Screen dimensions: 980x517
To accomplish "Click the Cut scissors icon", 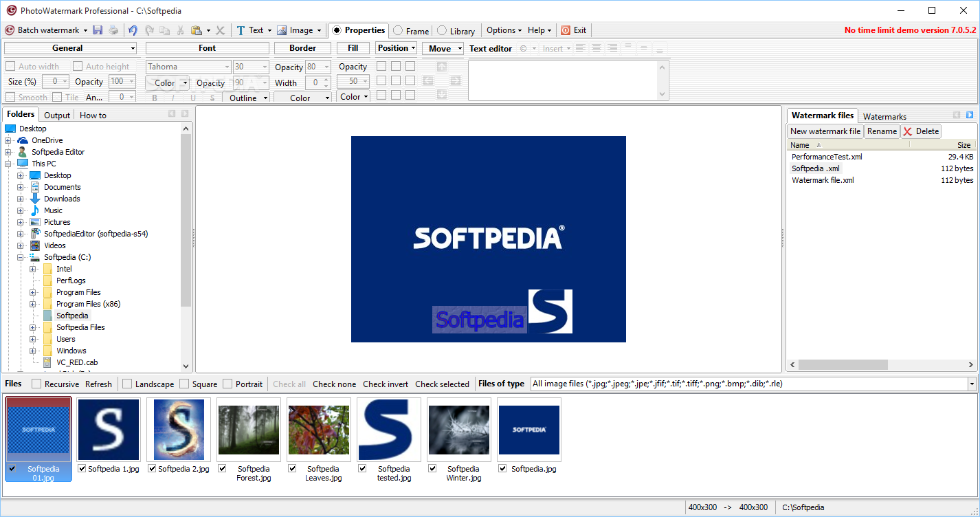I will [x=181, y=30].
